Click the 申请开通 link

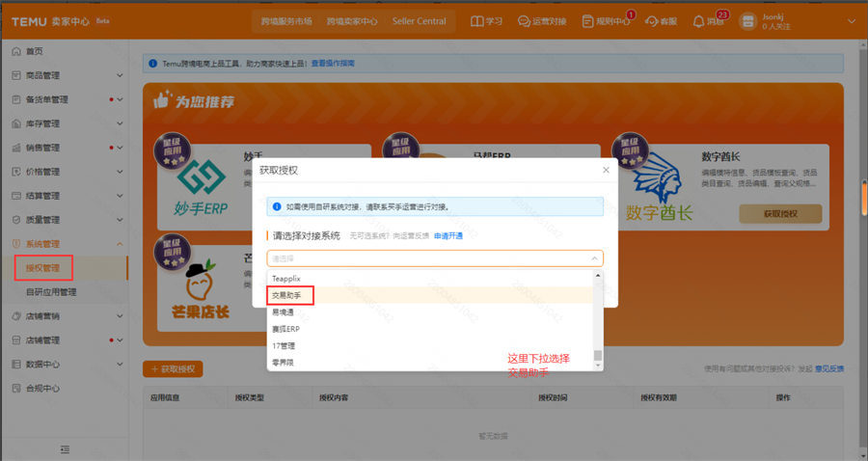click(x=448, y=236)
